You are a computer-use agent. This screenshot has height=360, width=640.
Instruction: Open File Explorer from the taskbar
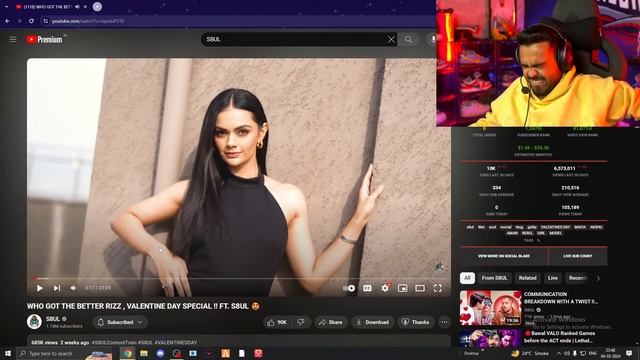(144, 353)
